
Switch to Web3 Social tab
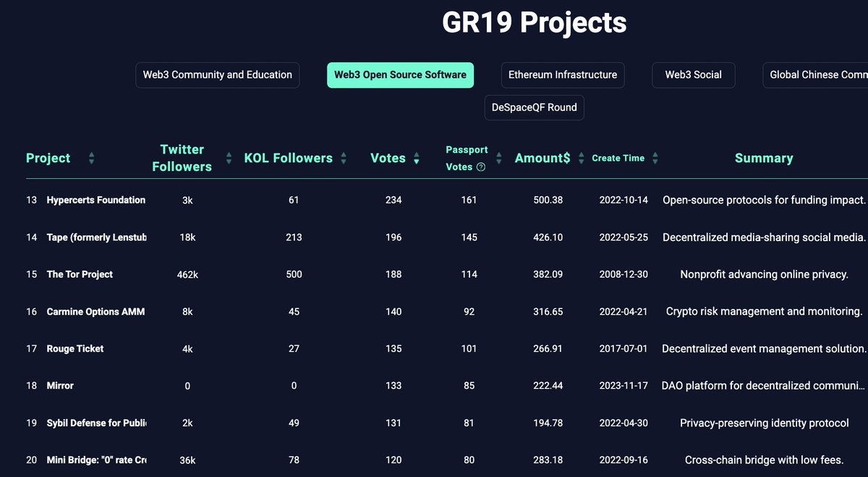[x=694, y=75]
